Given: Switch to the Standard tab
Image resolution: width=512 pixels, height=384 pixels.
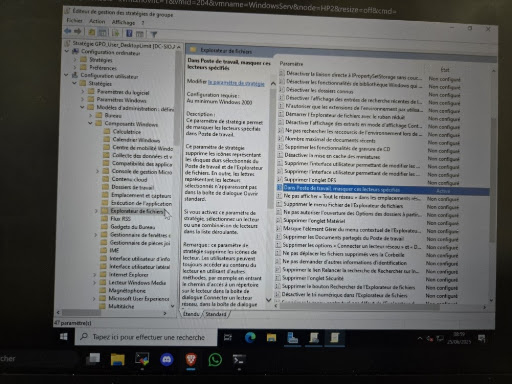Looking at the screenshot, I should click(x=216, y=314).
